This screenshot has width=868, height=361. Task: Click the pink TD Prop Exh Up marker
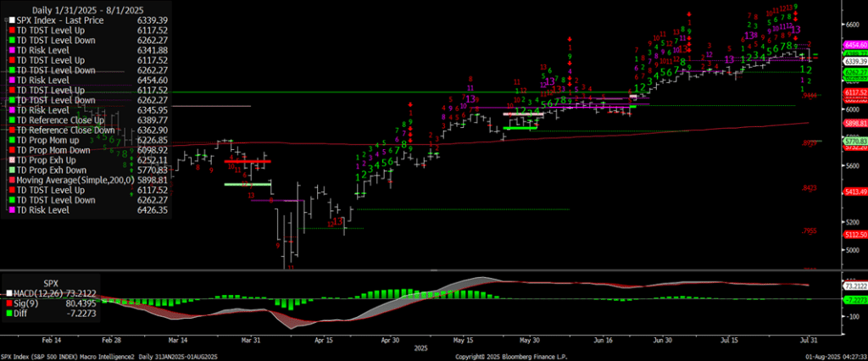pyautogui.click(x=10, y=161)
